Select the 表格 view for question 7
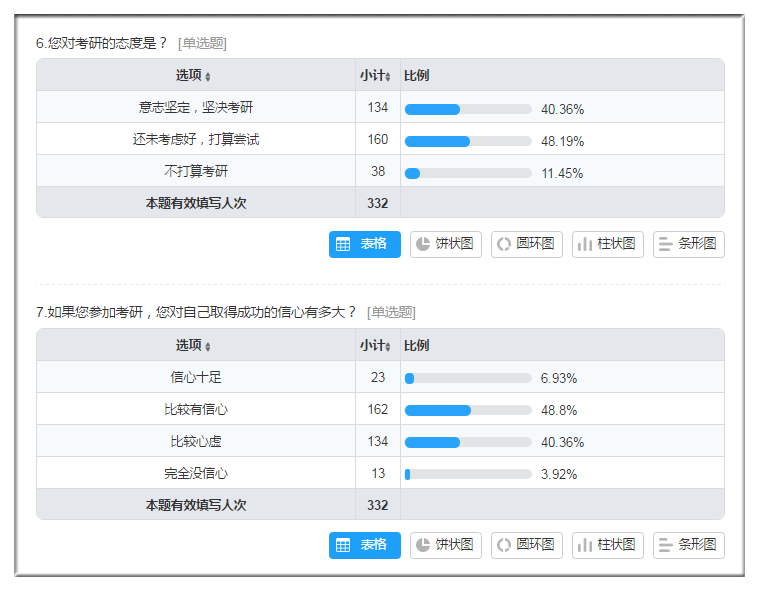Image resolution: width=759 pixels, height=591 pixels. coord(364,545)
